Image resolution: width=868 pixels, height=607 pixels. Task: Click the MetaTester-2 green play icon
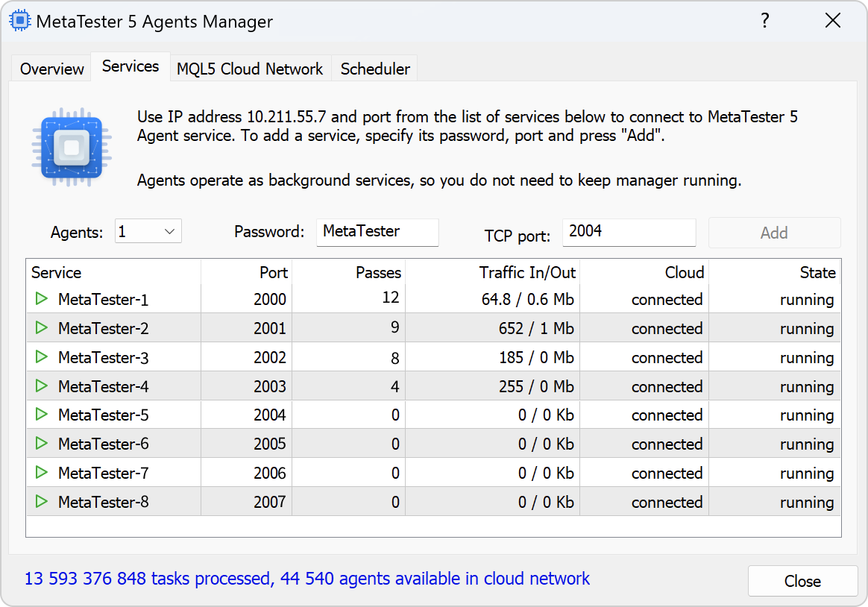(42, 327)
